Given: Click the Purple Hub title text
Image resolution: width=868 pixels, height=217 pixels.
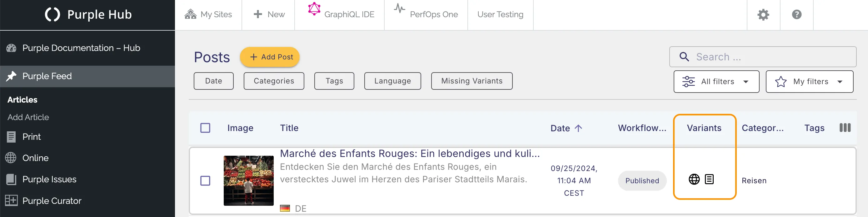Looking at the screenshot, I should click(x=99, y=14).
